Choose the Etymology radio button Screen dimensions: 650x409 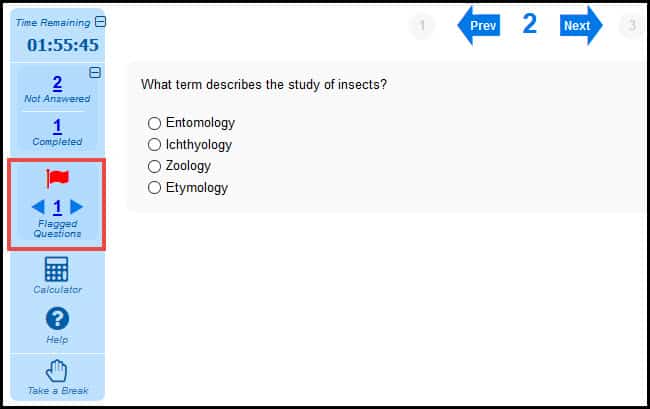pyautogui.click(x=154, y=187)
